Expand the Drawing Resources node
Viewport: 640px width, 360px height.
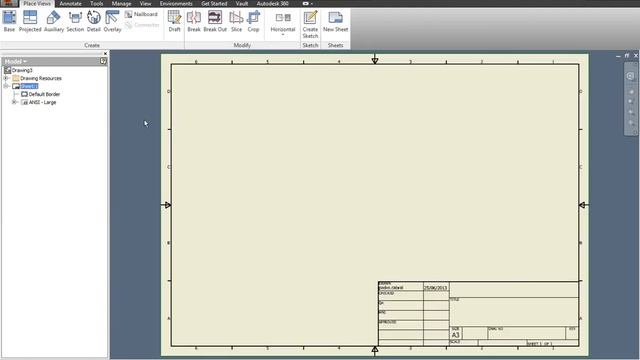[6, 78]
